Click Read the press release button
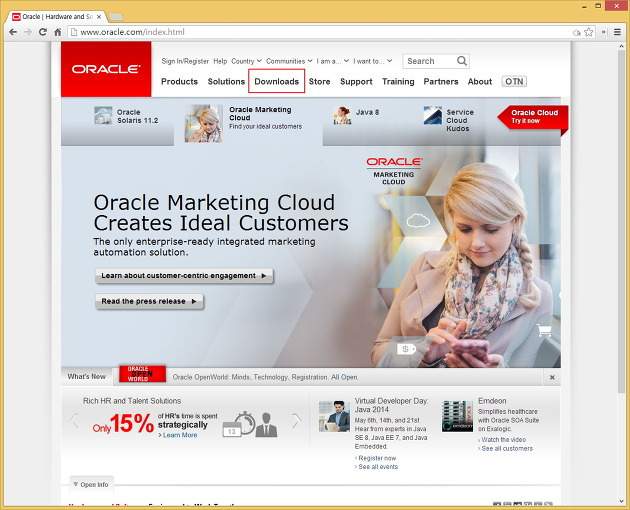The height and width of the screenshot is (510, 630). [x=149, y=301]
